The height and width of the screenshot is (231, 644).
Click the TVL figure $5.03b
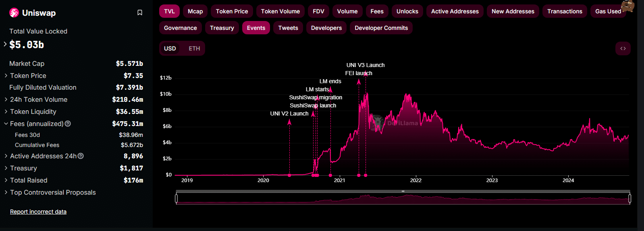(27, 45)
